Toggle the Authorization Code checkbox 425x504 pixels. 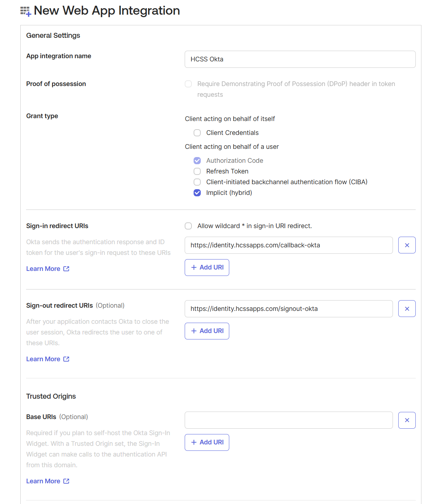[x=197, y=161]
